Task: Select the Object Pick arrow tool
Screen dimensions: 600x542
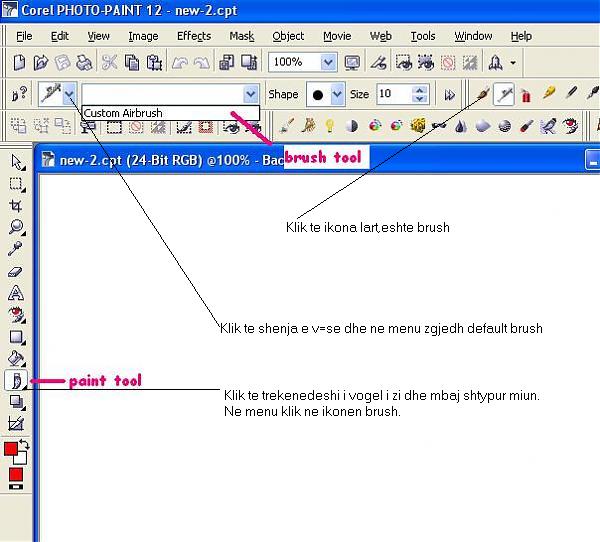Action: tap(16, 162)
